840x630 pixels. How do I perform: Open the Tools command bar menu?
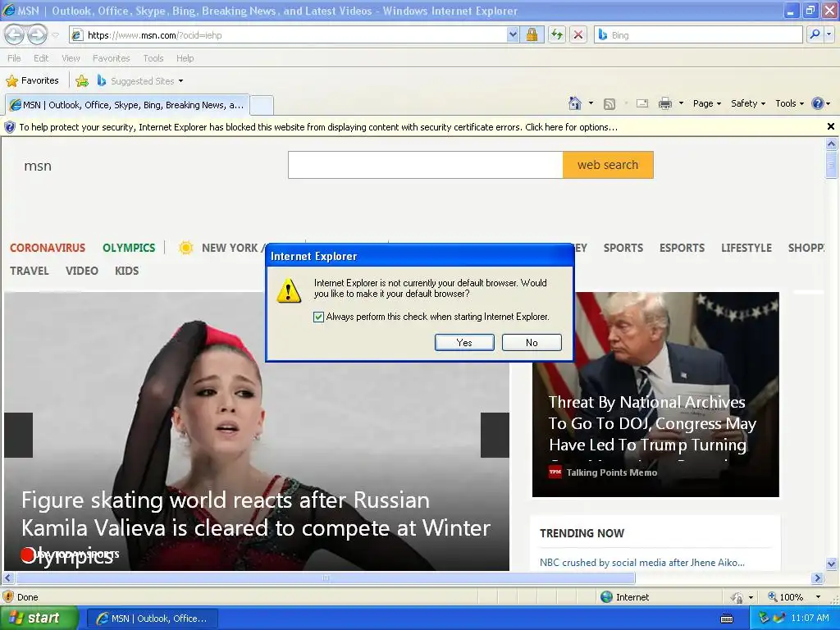click(x=790, y=103)
